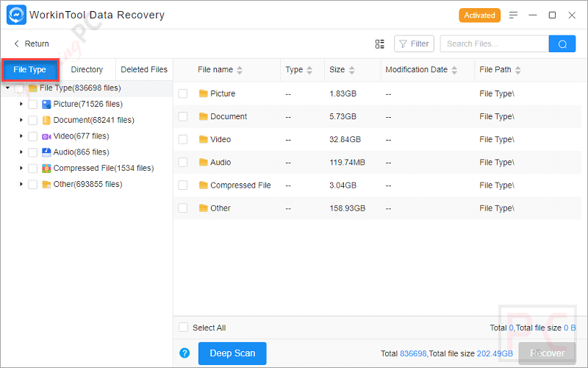
Task: Tick the Document row checkbox in file list
Action: coord(182,116)
